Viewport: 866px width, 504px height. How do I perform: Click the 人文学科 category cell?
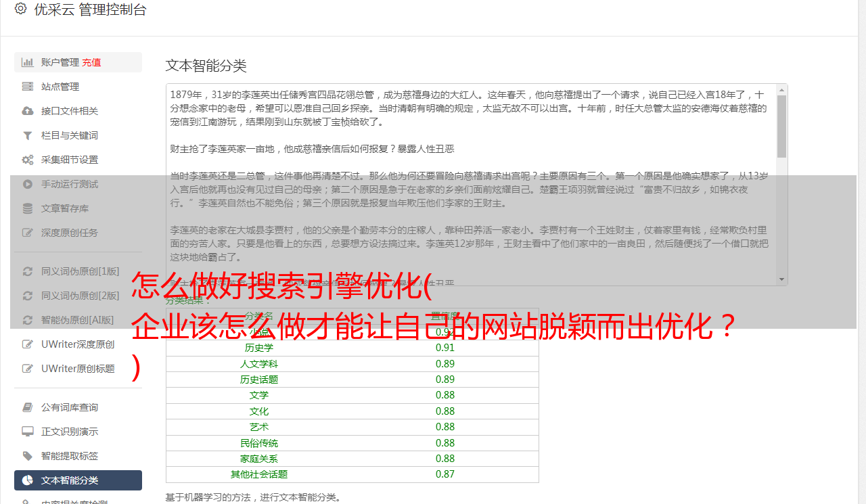pyautogui.click(x=259, y=364)
